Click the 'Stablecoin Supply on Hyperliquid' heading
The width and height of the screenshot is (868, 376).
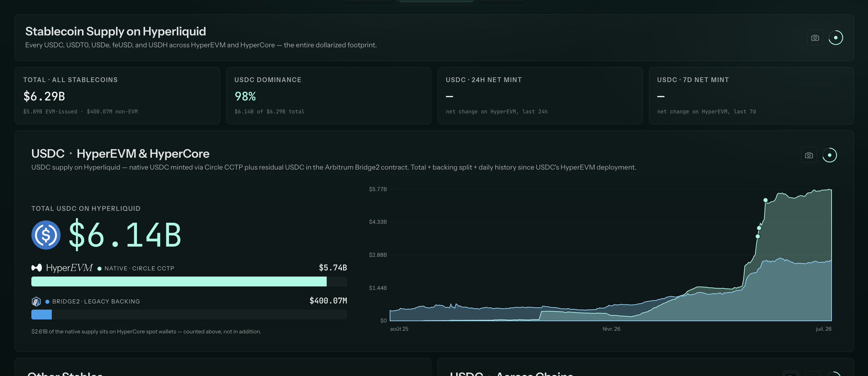tap(116, 31)
